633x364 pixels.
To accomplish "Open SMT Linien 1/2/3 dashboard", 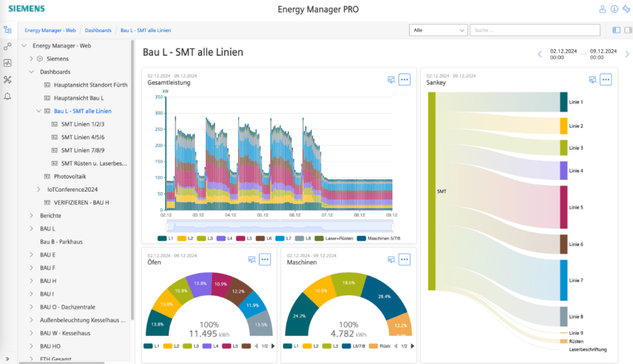I will click(83, 124).
